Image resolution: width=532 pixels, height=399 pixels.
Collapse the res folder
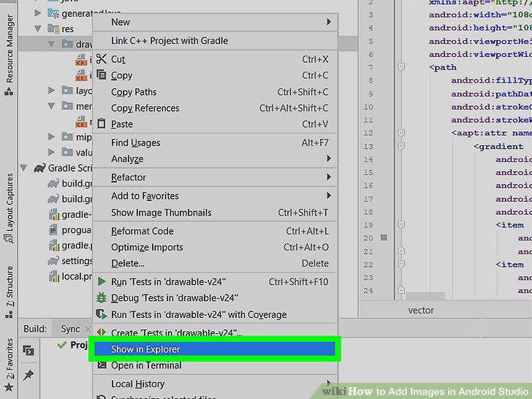(x=38, y=28)
